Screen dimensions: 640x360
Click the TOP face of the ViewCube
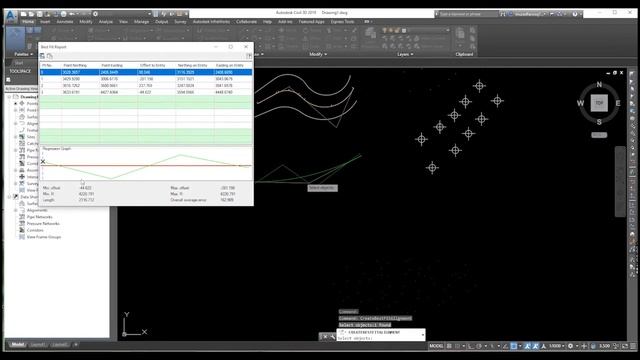tap(599, 103)
